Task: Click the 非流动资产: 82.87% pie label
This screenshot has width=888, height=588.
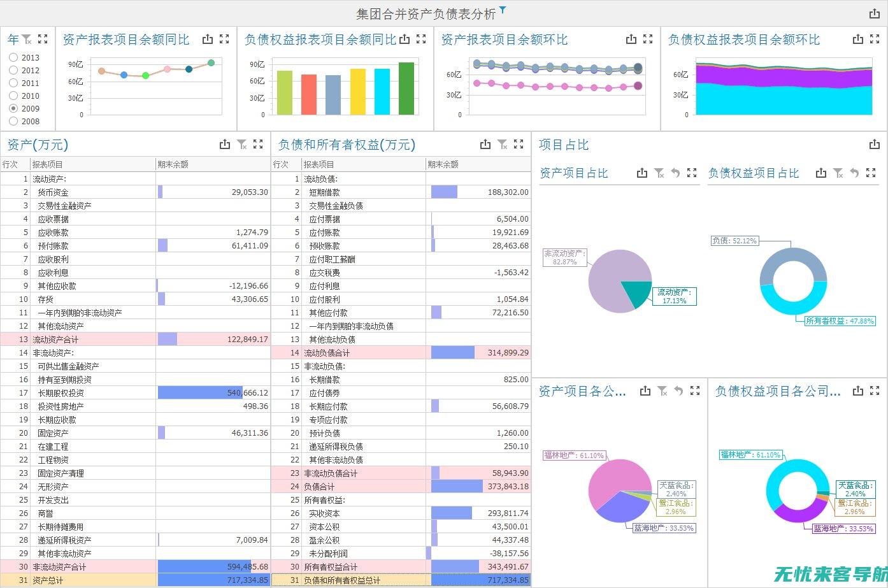Action: 564,257
